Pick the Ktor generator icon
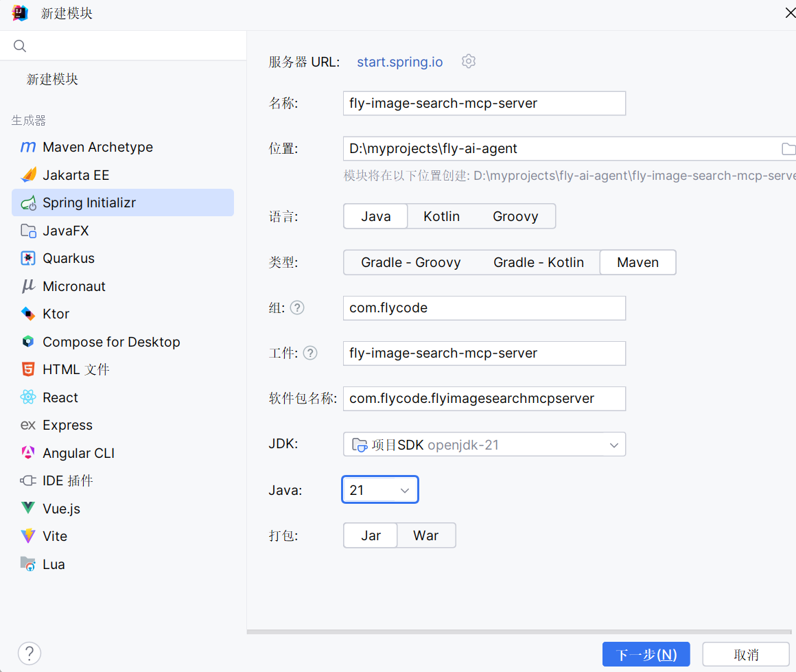Image resolution: width=796 pixels, height=672 pixels. [28, 314]
